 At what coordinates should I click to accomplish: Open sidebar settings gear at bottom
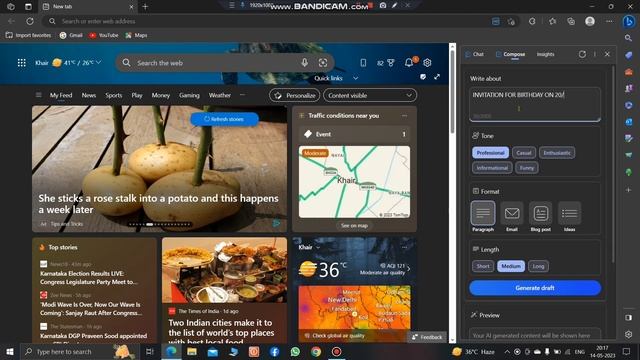[x=629, y=334]
